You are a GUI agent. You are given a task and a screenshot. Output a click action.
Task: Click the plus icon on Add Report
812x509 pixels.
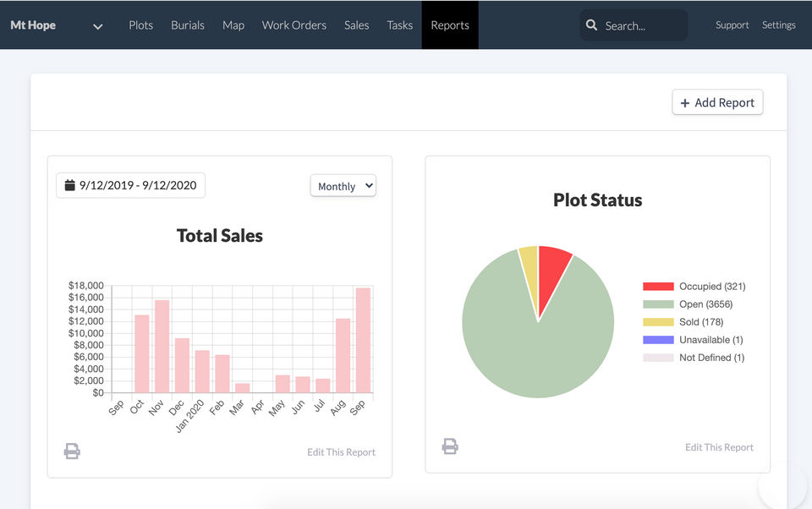point(683,102)
